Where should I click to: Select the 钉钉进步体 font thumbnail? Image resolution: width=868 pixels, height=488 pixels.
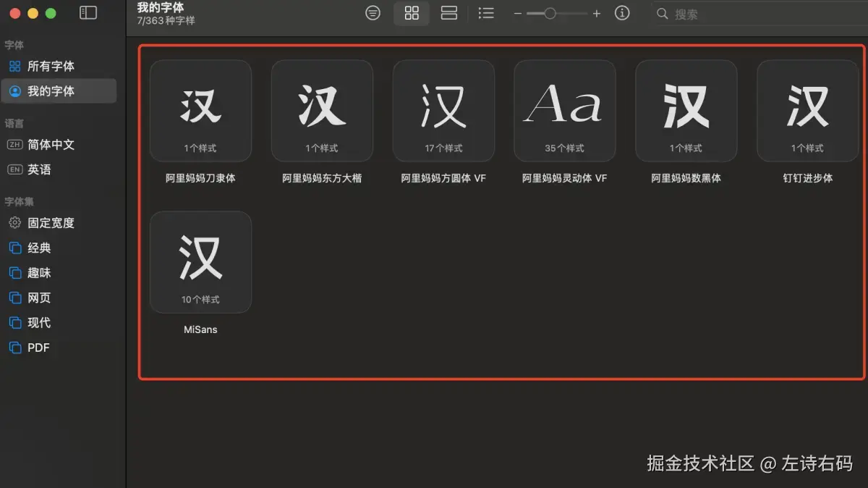pyautogui.click(x=808, y=111)
